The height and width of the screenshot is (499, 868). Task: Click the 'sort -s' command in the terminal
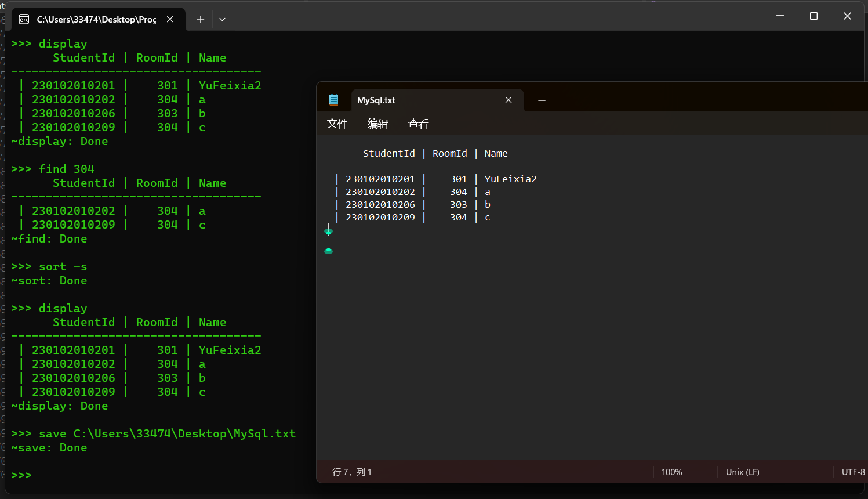63,266
